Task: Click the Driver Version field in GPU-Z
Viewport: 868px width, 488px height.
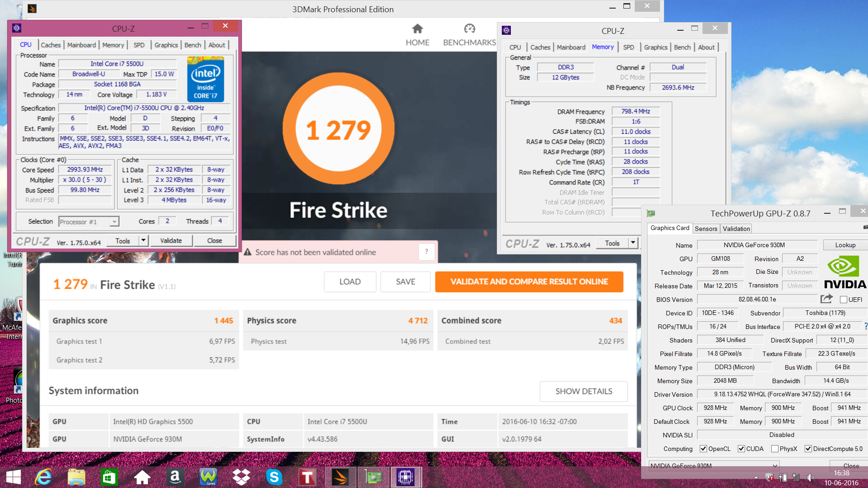Action: 782,394
